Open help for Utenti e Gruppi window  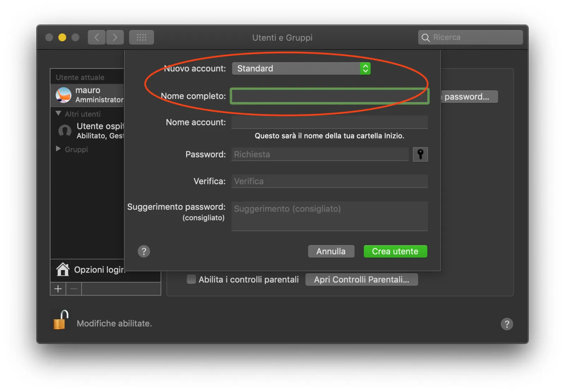click(507, 324)
